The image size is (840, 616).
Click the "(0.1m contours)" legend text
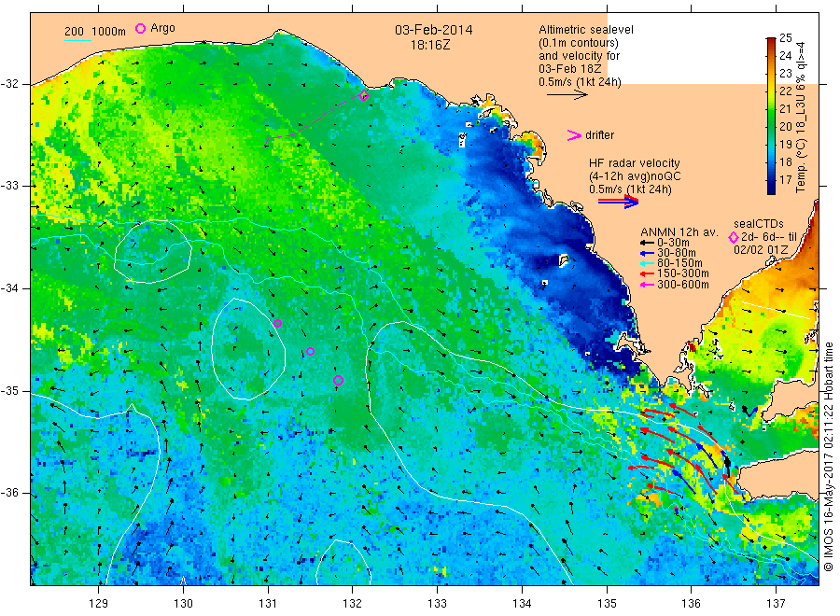tap(578, 43)
